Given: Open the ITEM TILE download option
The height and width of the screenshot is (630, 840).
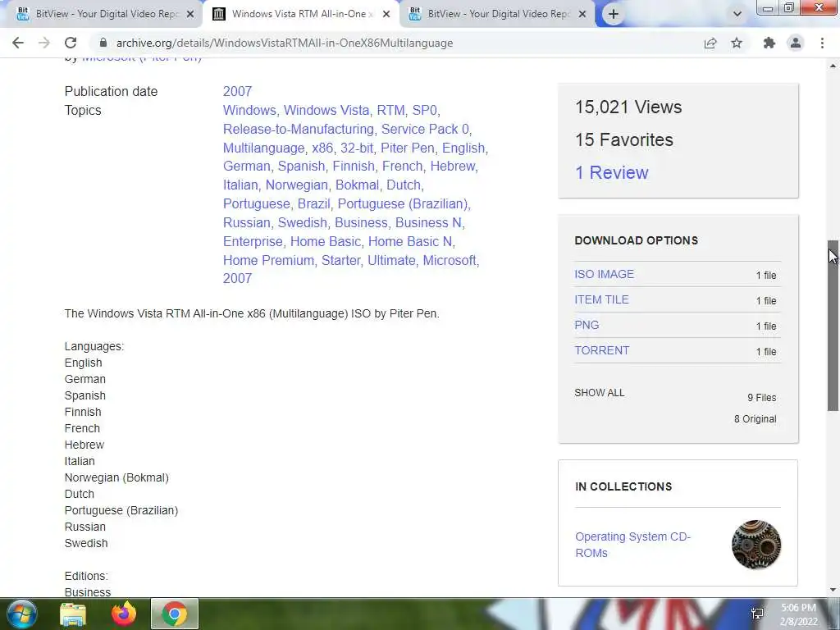Looking at the screenshot, I should [x=601, y=299].
